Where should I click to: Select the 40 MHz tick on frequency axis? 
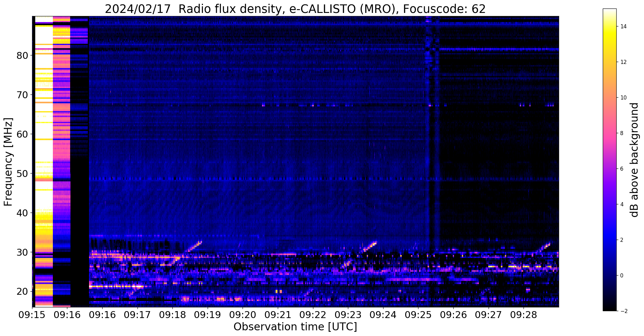click(x=23, y=213)
